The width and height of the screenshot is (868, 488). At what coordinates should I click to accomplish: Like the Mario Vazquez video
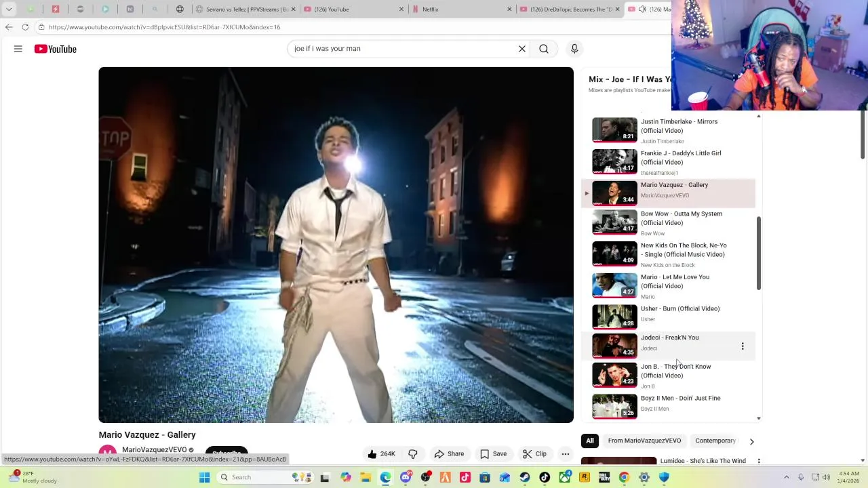point(382,454)
